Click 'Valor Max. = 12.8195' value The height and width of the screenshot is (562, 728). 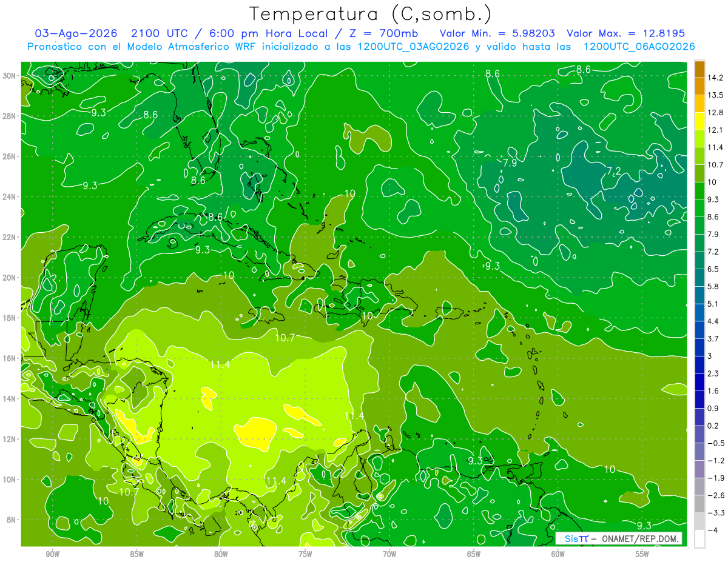click(625, 33)
